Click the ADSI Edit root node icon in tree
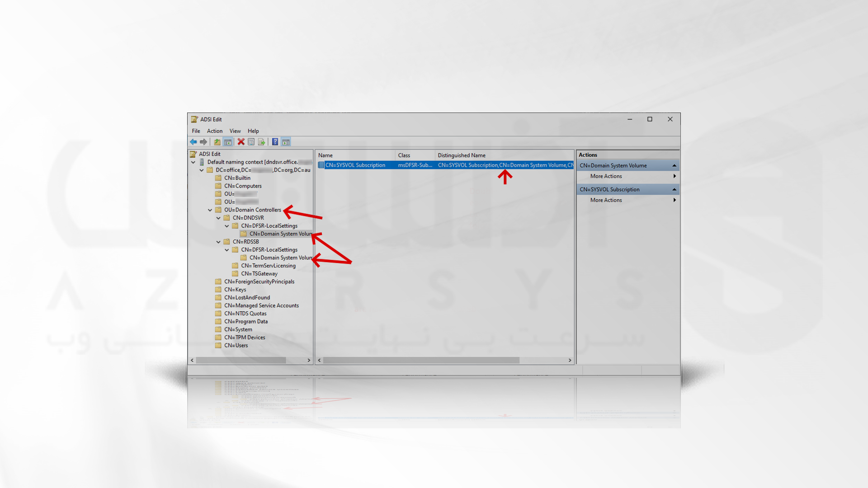The height and width of the screenshot is (488, 868). (193, 154)
